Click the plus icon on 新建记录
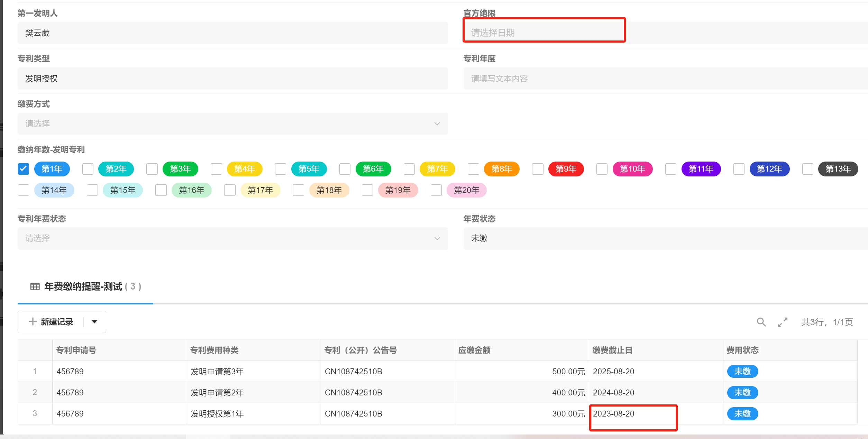 (33, 322)
